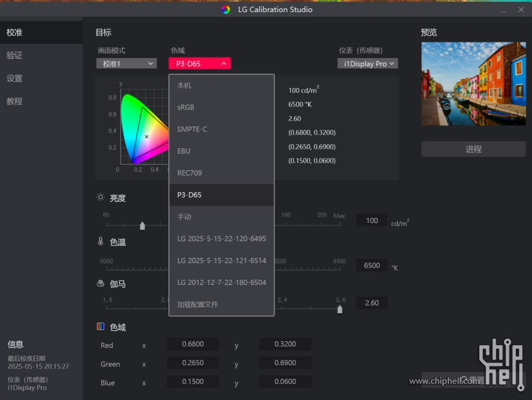The width and height of the screenshot is (532, 400).
Task: Choose REC709 from the gamut list
Action: (221, 173)
